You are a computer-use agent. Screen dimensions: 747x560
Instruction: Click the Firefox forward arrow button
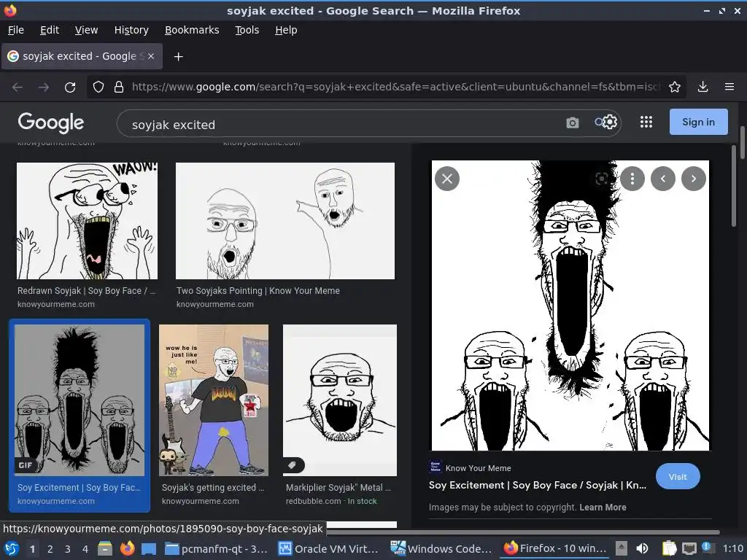pos(43,87)
